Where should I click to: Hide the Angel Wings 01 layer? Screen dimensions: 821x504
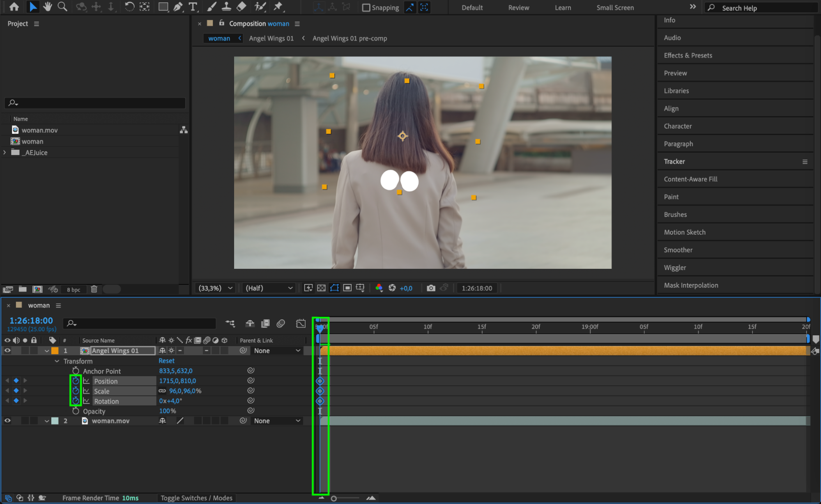pos(7,351)
